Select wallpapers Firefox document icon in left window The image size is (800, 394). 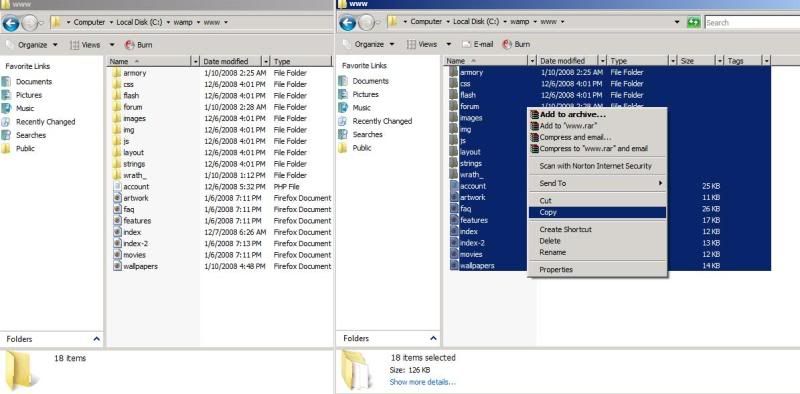[x=117, y=266]
